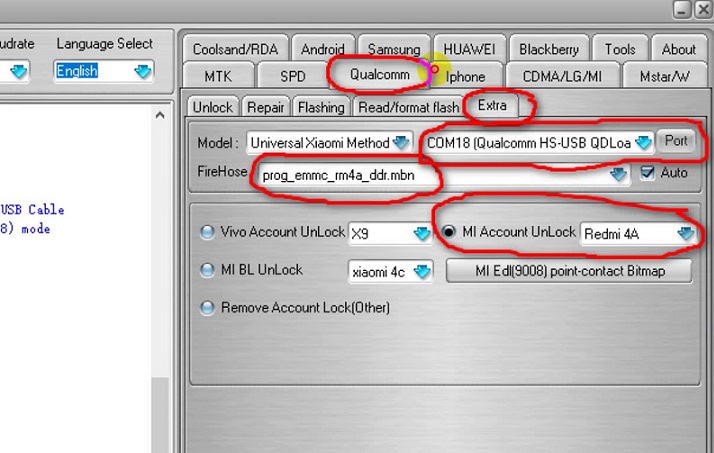The width and height of the screenshot is (714, 453).
Task: Toggle the Auto checkbox
Action: pyautogui.click(x=647, y=173)
